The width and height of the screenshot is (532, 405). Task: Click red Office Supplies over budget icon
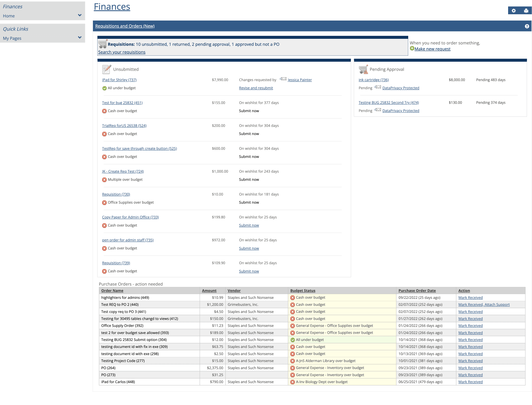(105, 203)
